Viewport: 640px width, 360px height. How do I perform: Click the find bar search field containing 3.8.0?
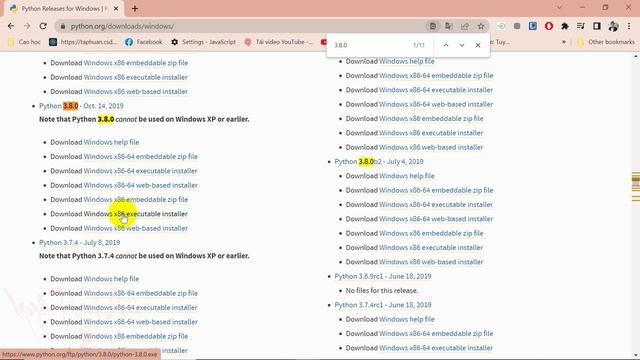coord(369,45)
